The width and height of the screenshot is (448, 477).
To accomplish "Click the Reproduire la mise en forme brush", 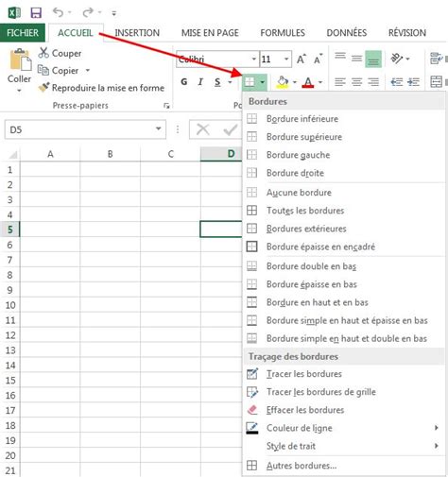I will click(x=43, y=87).
